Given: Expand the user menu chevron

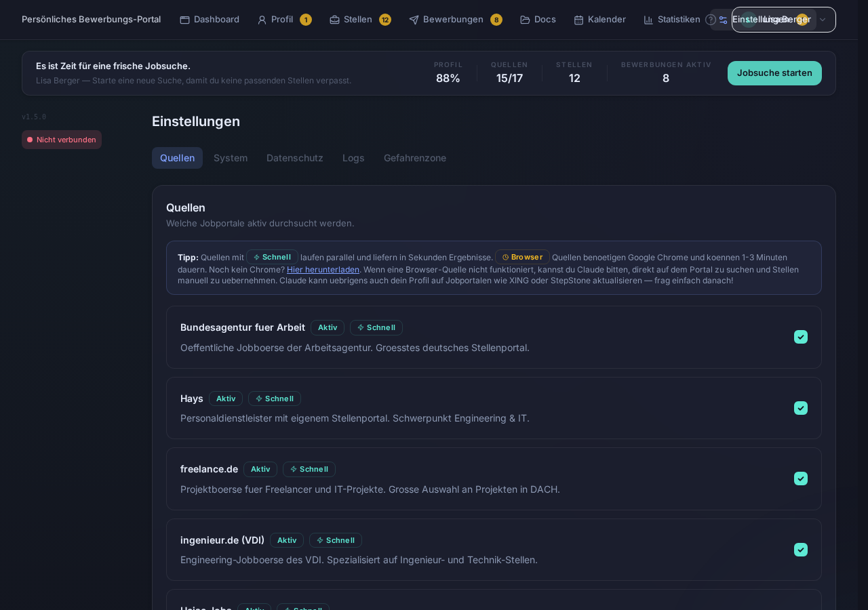Looking at the screenshot, I should tap(823, 20).
